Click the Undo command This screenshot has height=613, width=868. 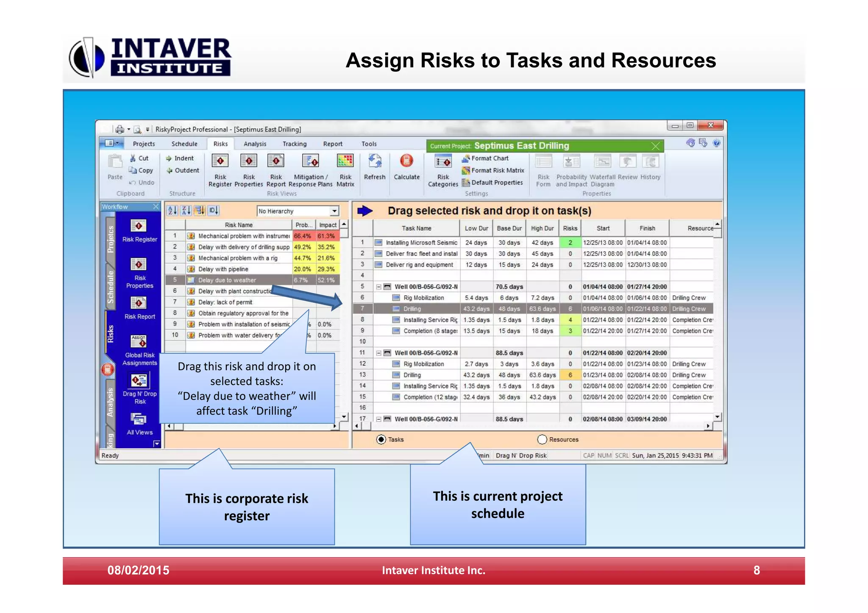coord(142,183)
